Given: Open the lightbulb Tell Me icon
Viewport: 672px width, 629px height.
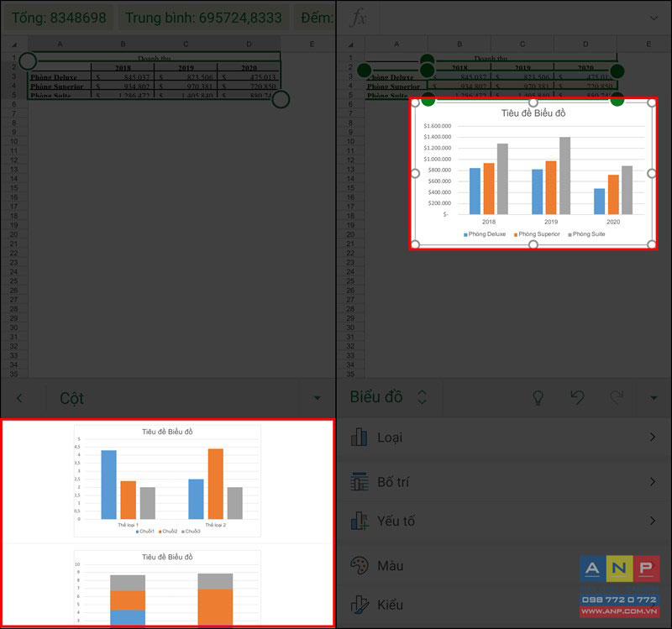Looking at the screenshot, I should click(538, 397).
